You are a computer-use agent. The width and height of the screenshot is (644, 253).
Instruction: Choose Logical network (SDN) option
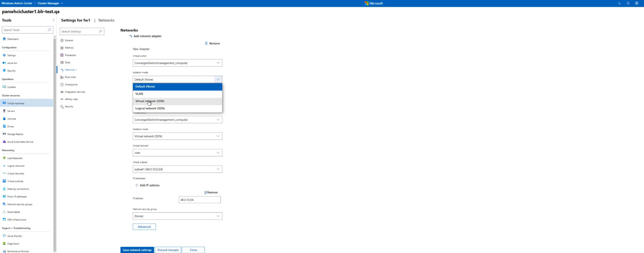pos(177,109)
